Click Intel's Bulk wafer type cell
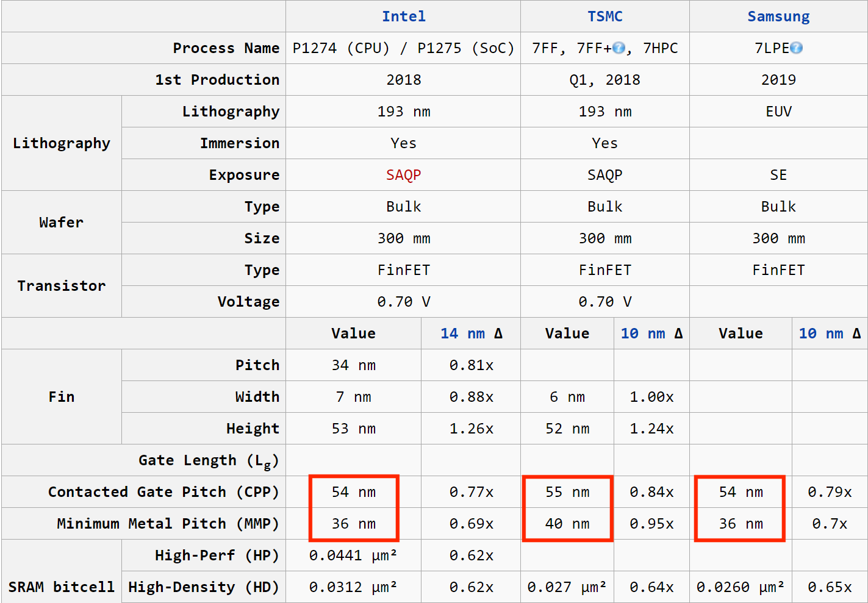The height and width of the screenshot is (603, 868). [404, 207]
